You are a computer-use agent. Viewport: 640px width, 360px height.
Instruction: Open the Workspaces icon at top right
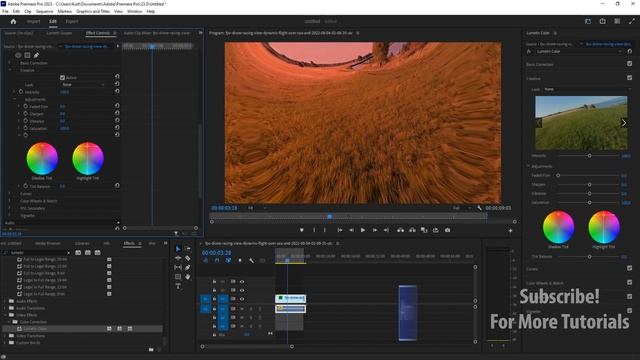[588, 21]
